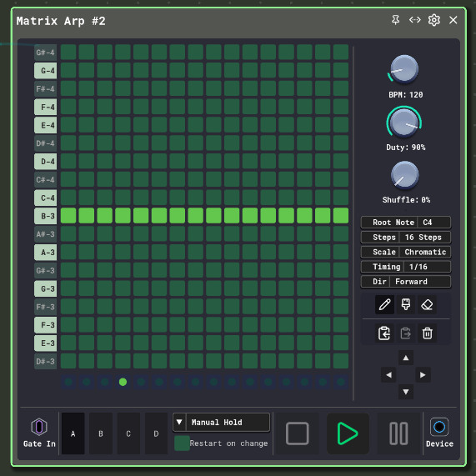476x476 pixels.
Task: Change the Root Note C4 selector
Action: [x=406, y=223]
